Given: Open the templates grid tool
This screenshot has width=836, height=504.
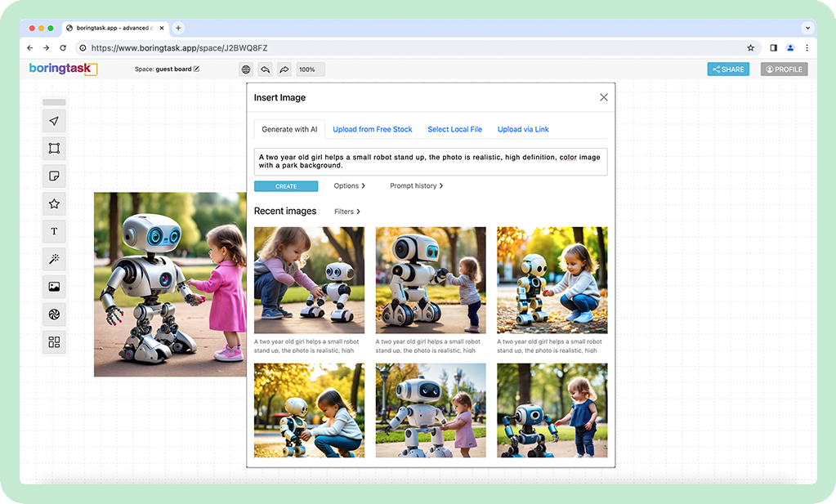Looking at the screenshot, I should tap(54, 342).
